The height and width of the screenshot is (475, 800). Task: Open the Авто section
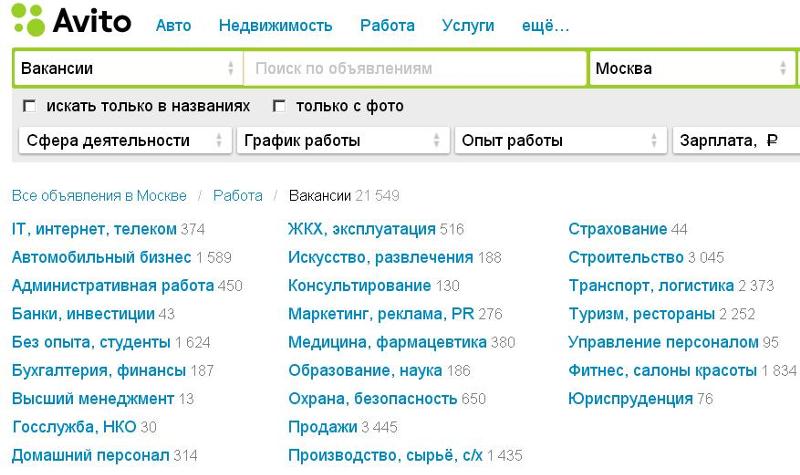tap(173, 26)
